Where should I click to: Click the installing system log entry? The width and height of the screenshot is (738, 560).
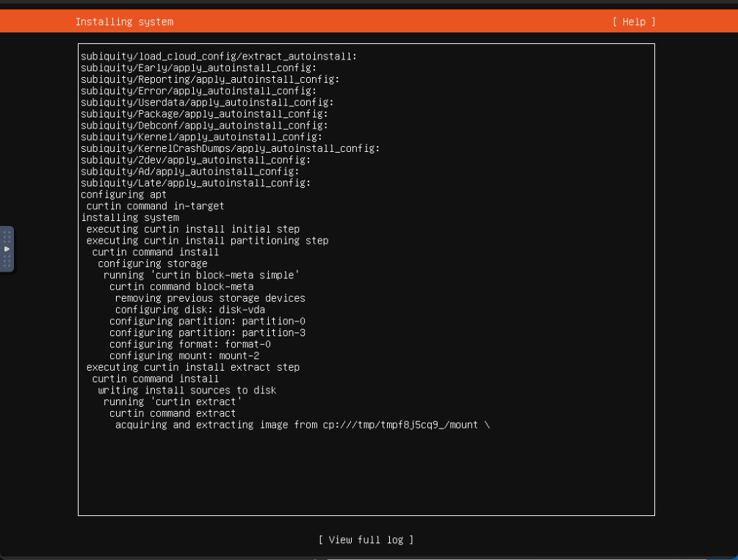point(130,218)
